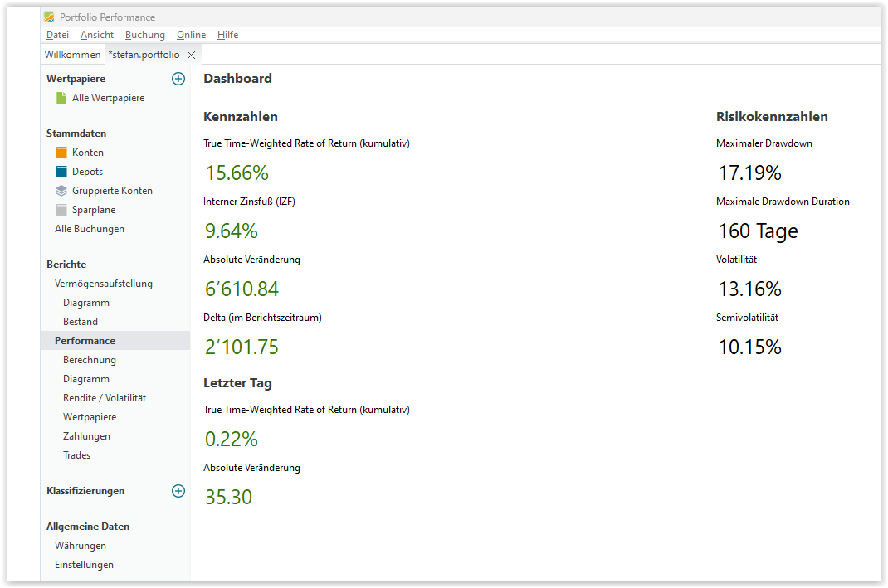The height and width of the screenshot is (588, 888).
Task: Click the plus icon next to Wertpapiere
Action: 178,79
